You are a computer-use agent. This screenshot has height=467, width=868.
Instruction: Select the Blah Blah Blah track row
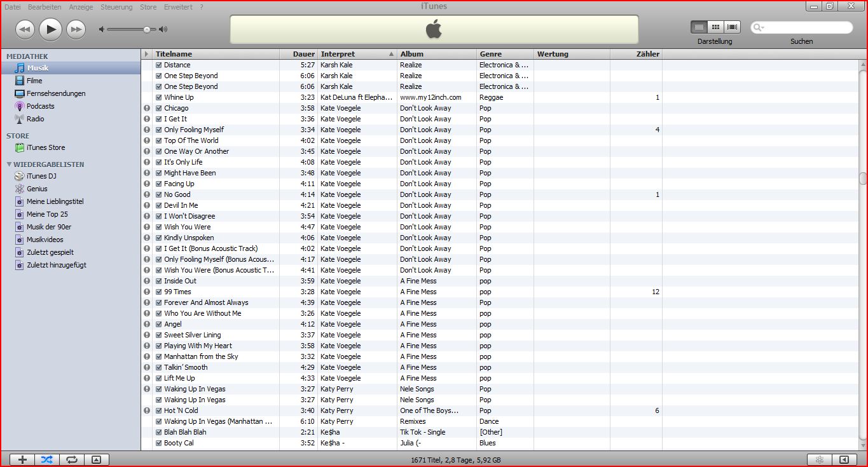pos(499,432)
